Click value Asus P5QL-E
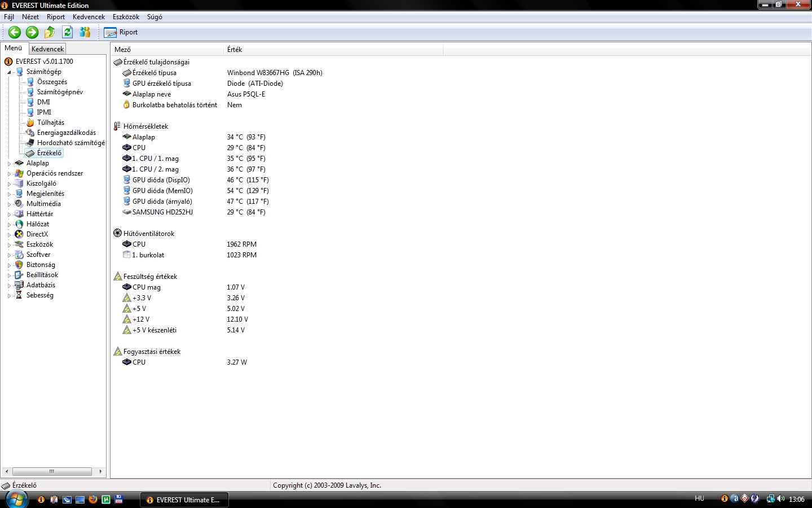Image resolution: width=812 pixels, height=508 pixels. tap(246, 94)
